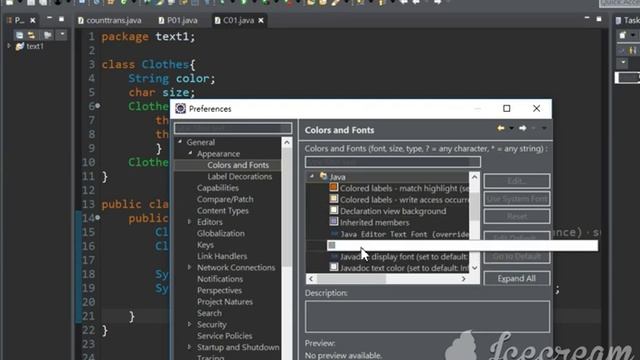Click colors list scroll right arrow
The image size is (640, 360).
[x=464, y=279]
